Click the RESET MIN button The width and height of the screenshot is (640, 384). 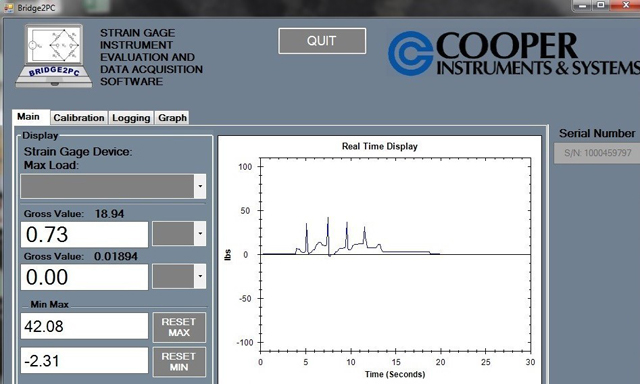coord(179,362)
